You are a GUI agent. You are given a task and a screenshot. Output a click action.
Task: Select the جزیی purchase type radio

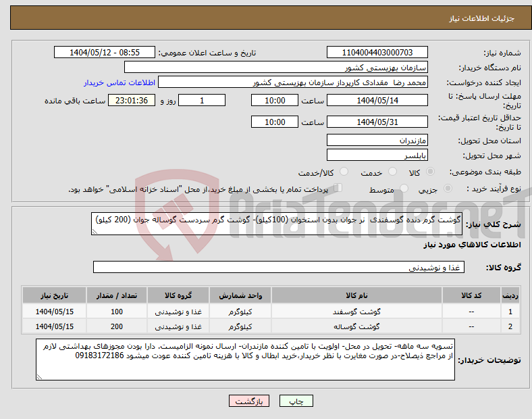[448, 188]
